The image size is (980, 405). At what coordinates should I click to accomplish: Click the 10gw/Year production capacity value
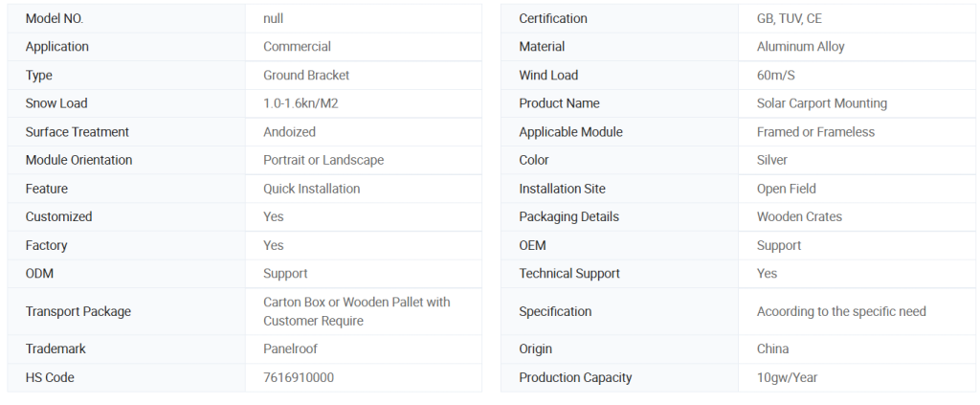pyautogui.click(x=787, y=377)
